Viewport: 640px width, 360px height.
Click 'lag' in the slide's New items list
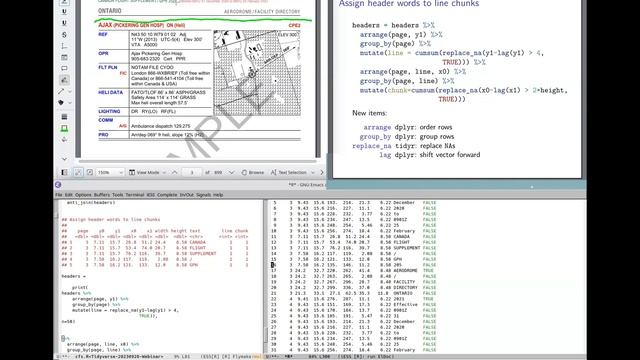[385, 155]
